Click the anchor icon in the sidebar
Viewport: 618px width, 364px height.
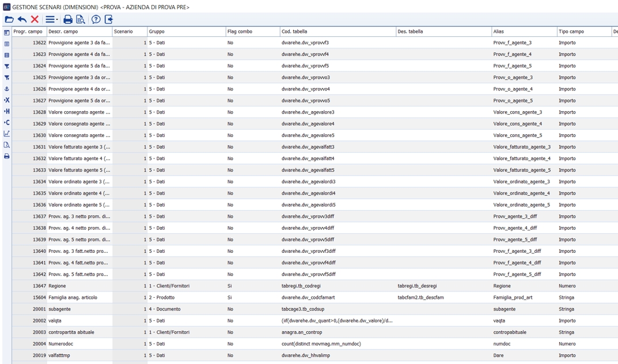click(7, 89)
